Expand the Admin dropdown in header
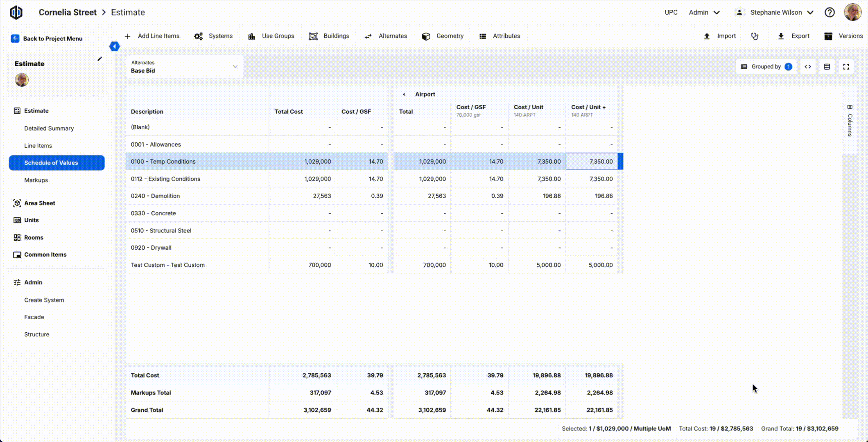The image size is (868, 442). click(x=704, y=12)
